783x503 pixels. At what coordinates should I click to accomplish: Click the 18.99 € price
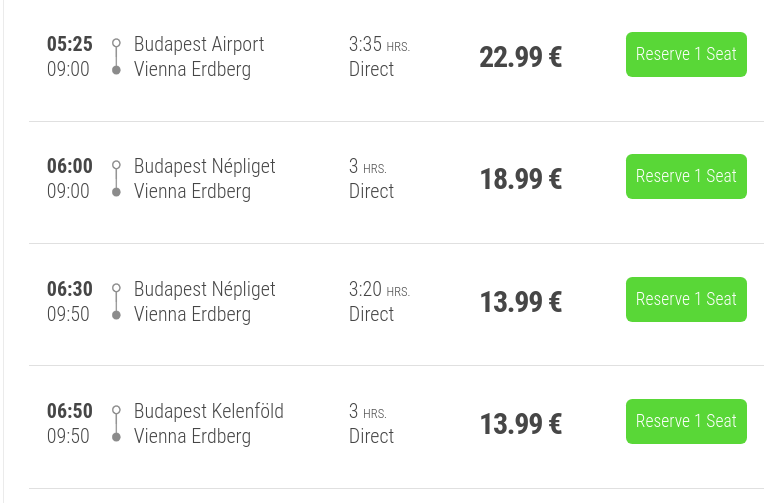tap(520, 179)
